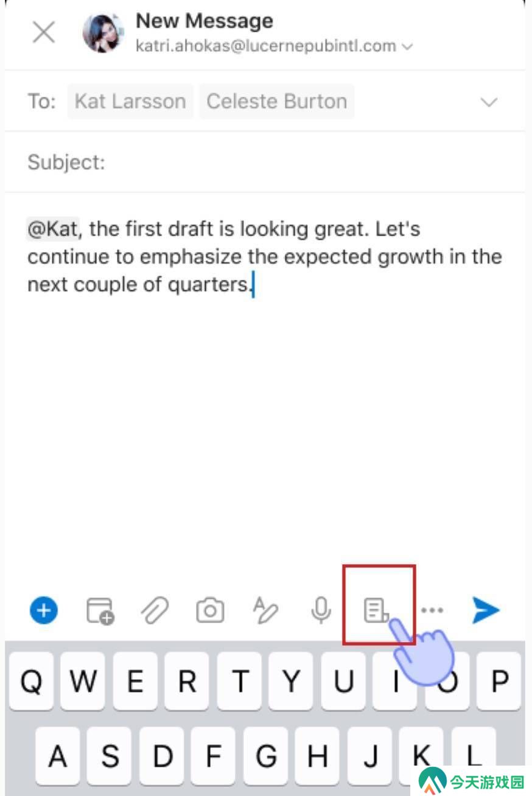Tap the G key on keyboard

266,756
